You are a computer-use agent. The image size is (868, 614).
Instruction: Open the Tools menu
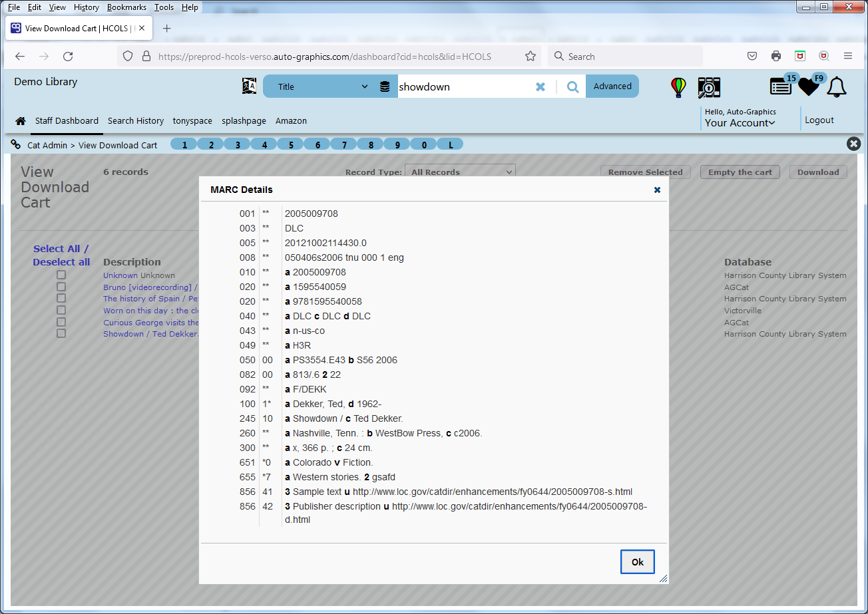164,7
